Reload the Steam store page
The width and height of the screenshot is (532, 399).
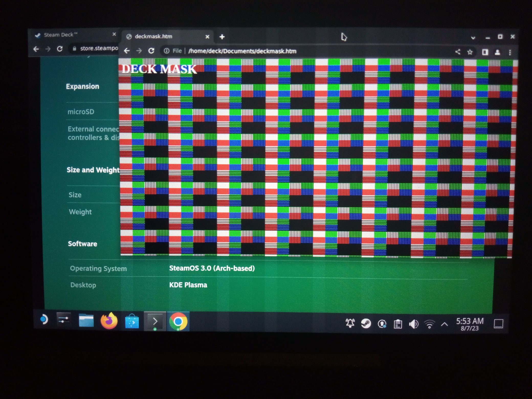pos(60,49)
